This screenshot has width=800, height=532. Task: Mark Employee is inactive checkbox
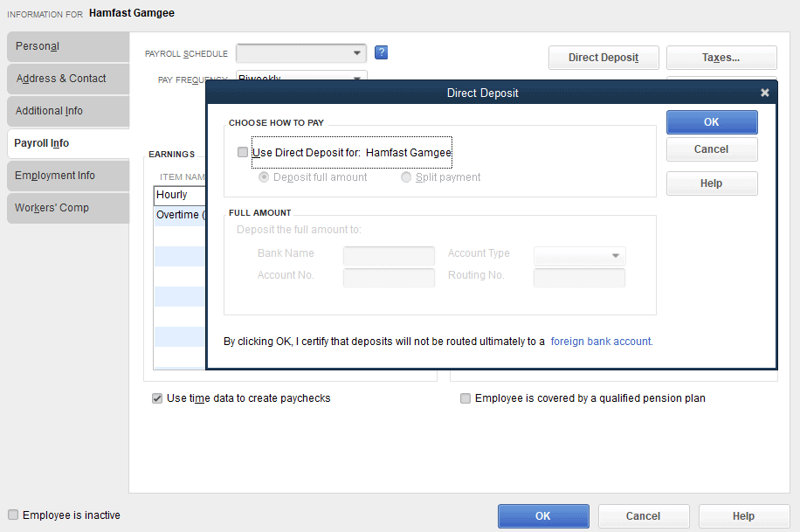[x=13, y=515]
